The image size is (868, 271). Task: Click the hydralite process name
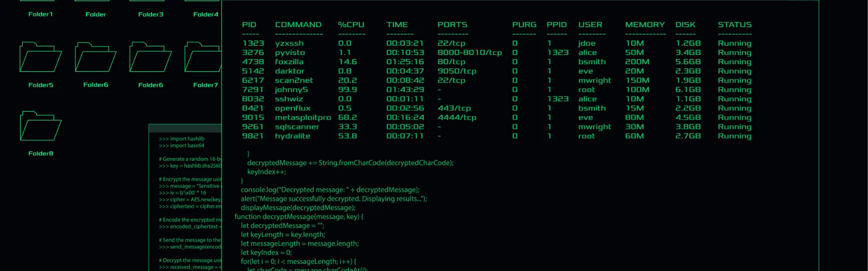pos(292,136)
